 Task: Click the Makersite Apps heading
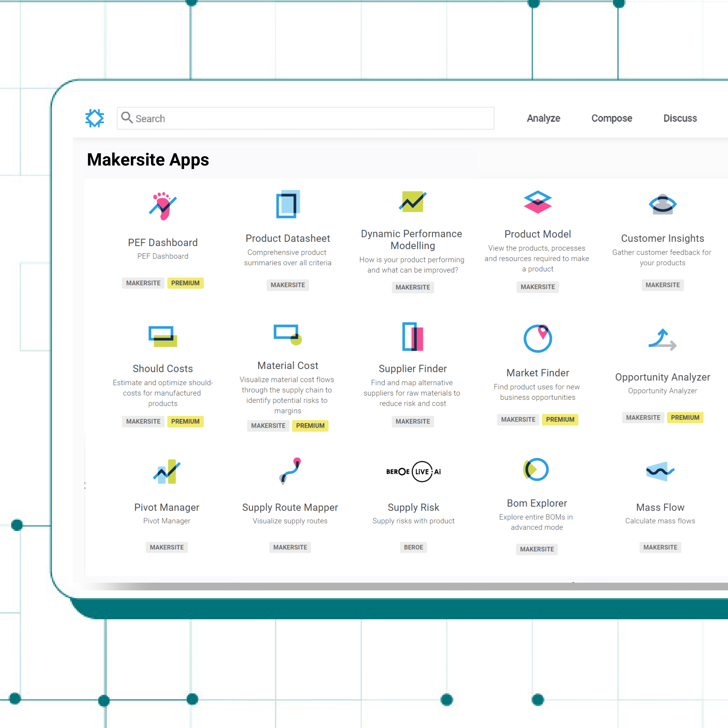(x=148, y=160)
